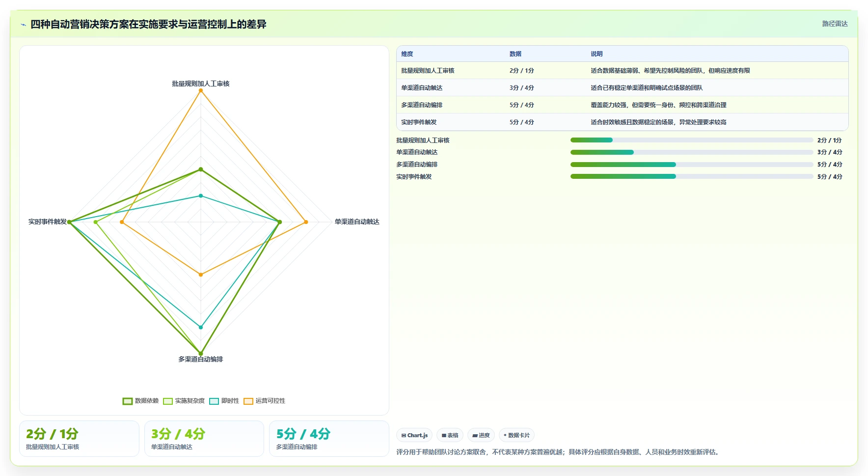Click teal point on 批量规则加人工审核 axis
868x476 pixels.
coord(200,196)
